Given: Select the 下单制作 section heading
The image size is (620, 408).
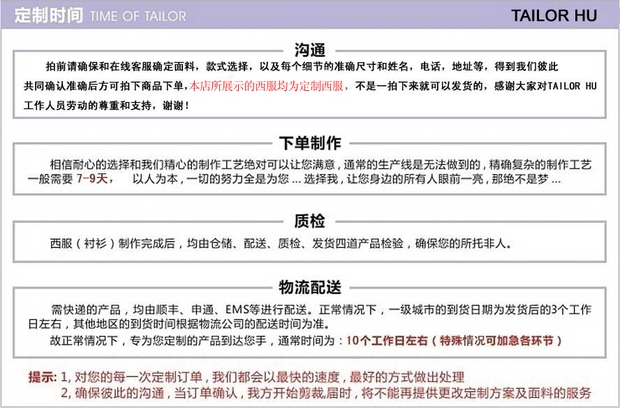Looking at the screenshot, I should [310, 143].
